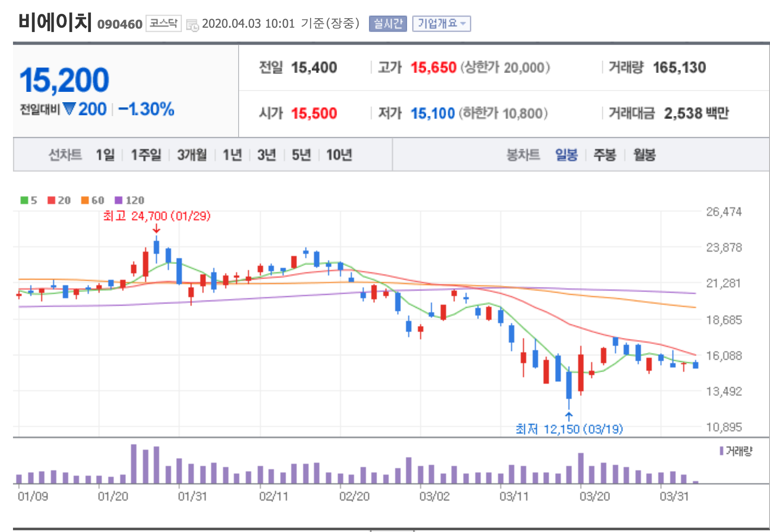Click the 상한가 20,000 text
Image resolution: width=770 pixels, height=532 pixels.
coord(505,68)
